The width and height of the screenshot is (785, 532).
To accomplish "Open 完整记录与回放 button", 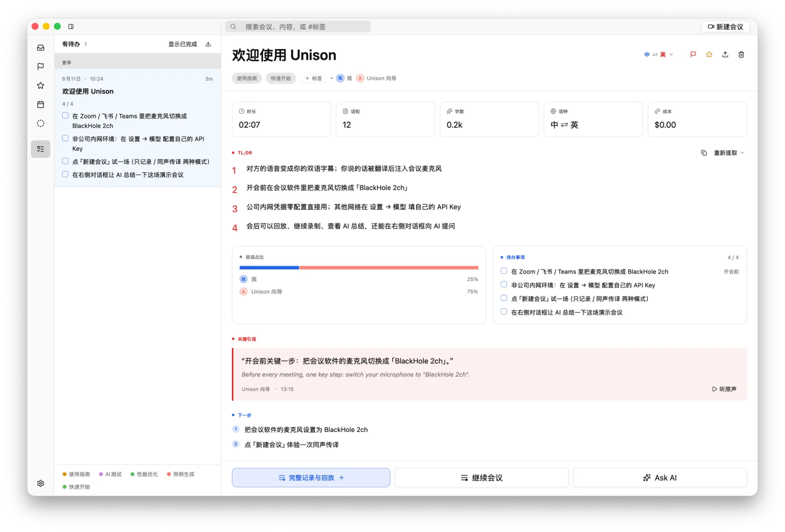I will click(x=311, y=478).
